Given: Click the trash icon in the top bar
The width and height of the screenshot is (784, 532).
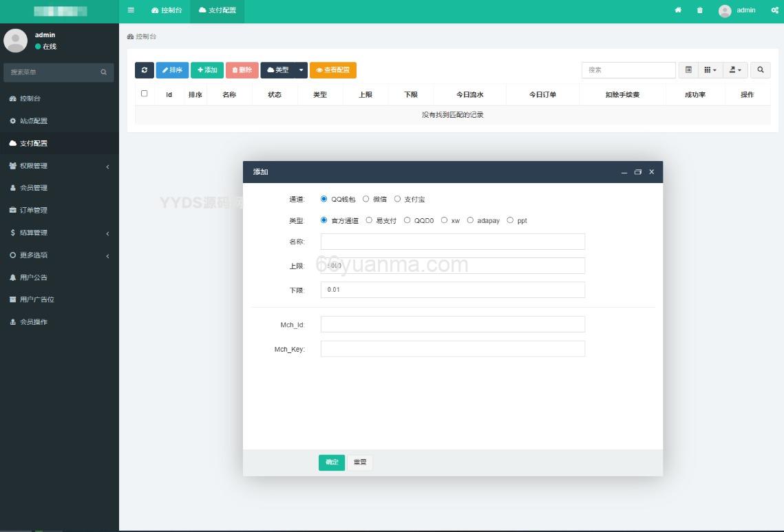Looking at the screenshot, I should click(700, 10).
